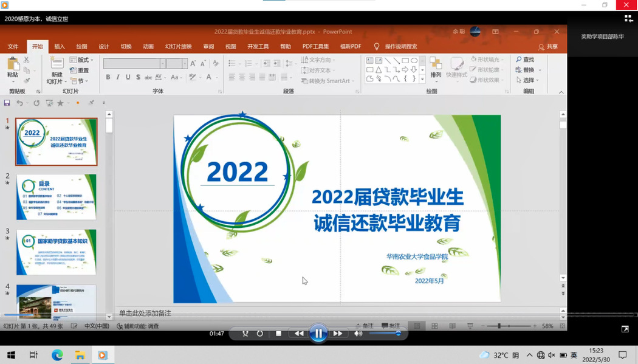Image resolution: width=638 pixels, height=364 pixels.
Task: Click the rewind button
Action: tap(299, 334)
